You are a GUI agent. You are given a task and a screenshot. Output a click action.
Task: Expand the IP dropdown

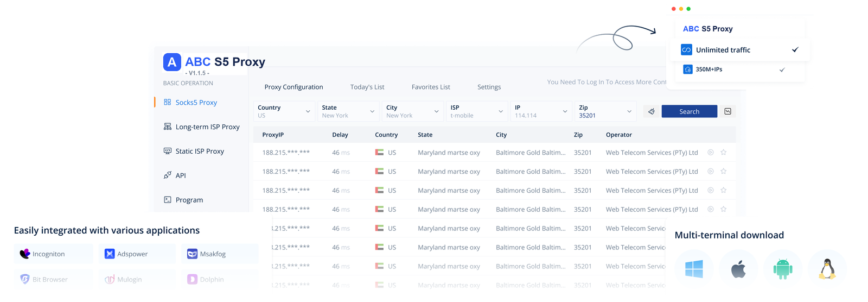coord(541,111)
